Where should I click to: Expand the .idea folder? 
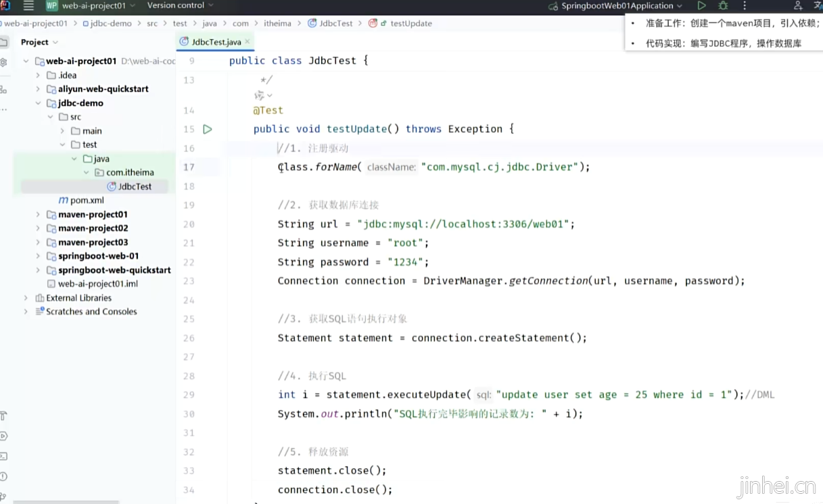click(x=38, y=75)
